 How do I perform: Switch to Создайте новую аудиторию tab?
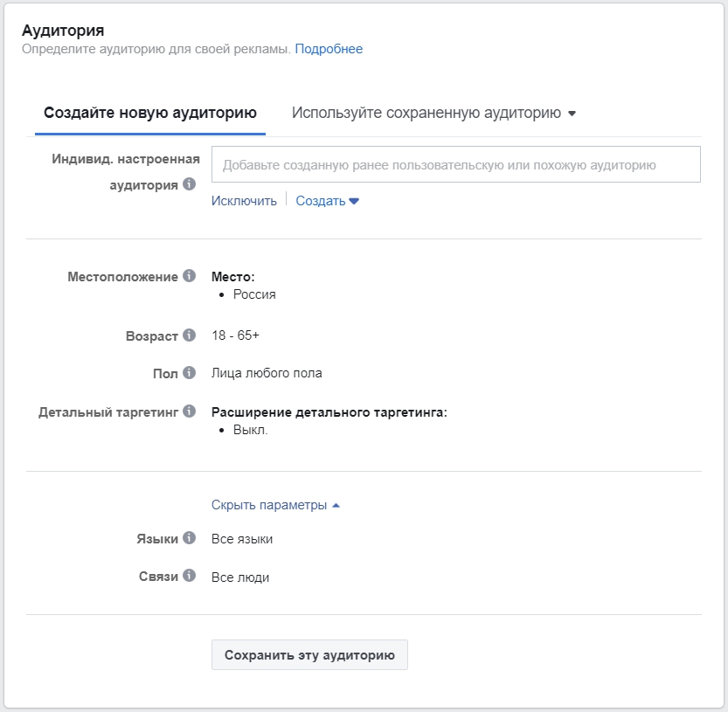(x=150, y=113)
